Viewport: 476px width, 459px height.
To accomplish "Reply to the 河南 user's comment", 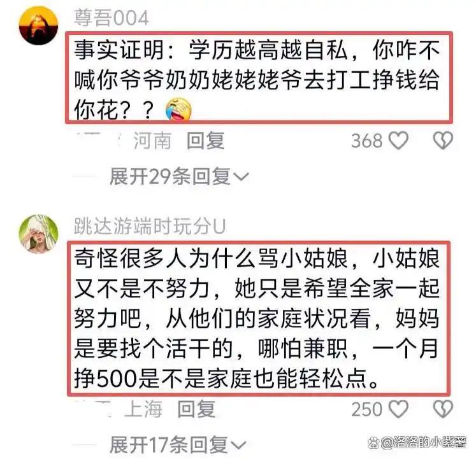I will coord(206,141).
